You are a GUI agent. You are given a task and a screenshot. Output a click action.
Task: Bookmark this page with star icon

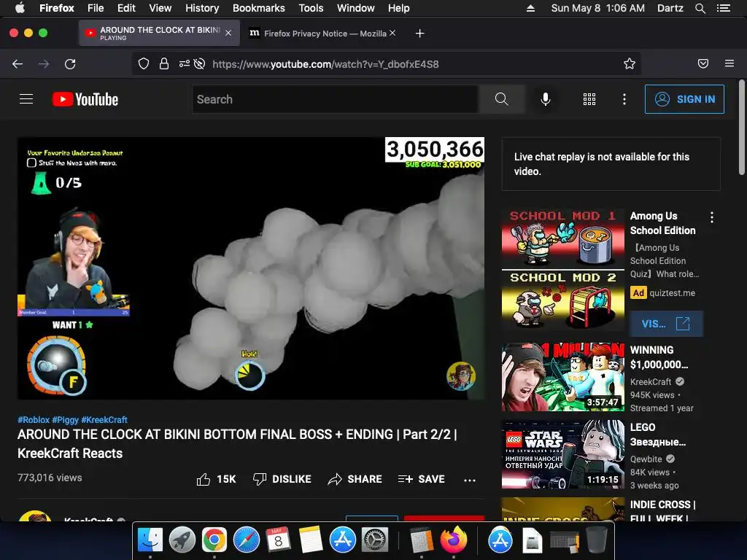pyautogui.click(x=630, y=64)
